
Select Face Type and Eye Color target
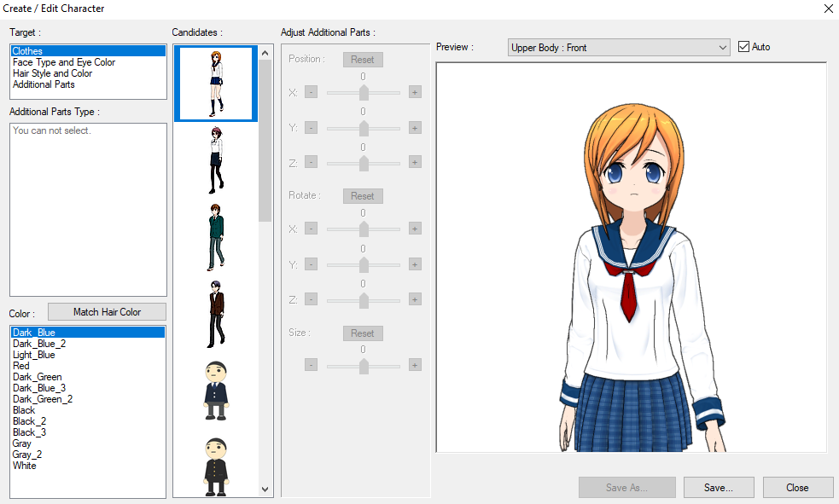(88, 62)
